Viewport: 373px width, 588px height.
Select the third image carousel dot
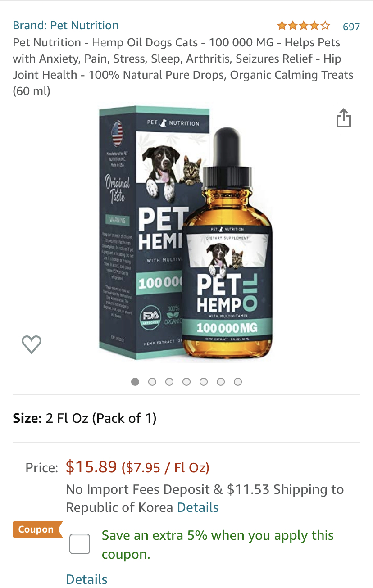(x=169, y=382)
